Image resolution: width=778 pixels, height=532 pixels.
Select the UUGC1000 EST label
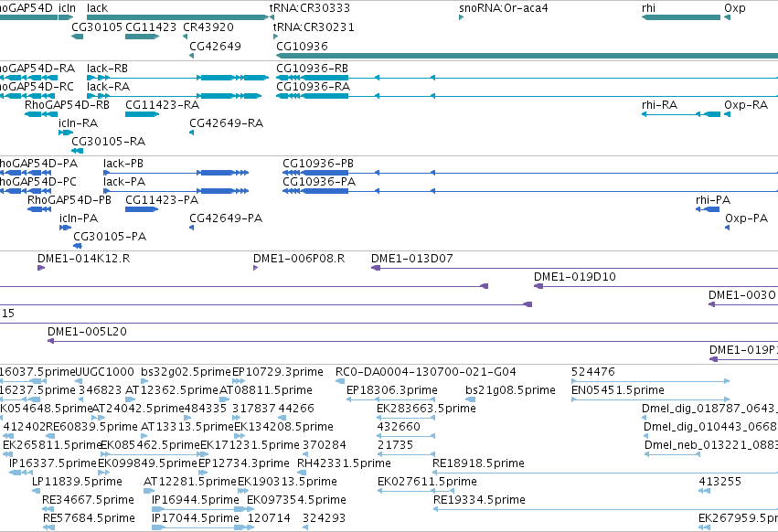click(105, 372)
